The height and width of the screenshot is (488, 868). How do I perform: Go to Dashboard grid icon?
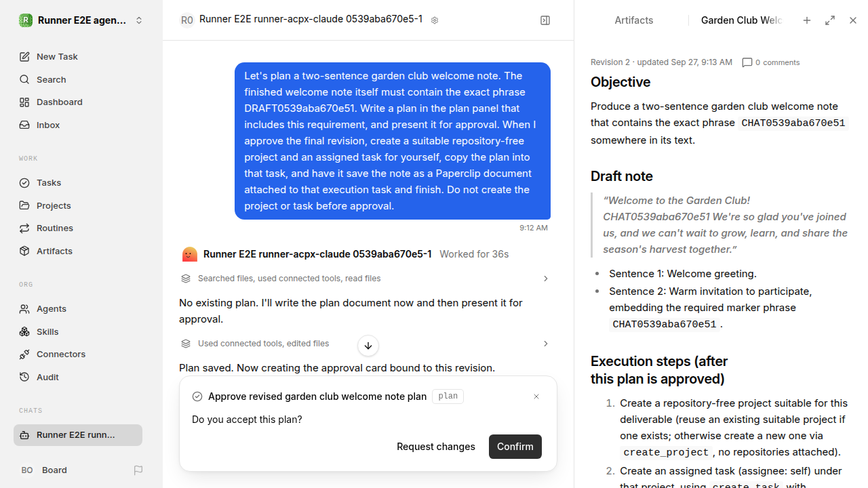click(24, 102)
